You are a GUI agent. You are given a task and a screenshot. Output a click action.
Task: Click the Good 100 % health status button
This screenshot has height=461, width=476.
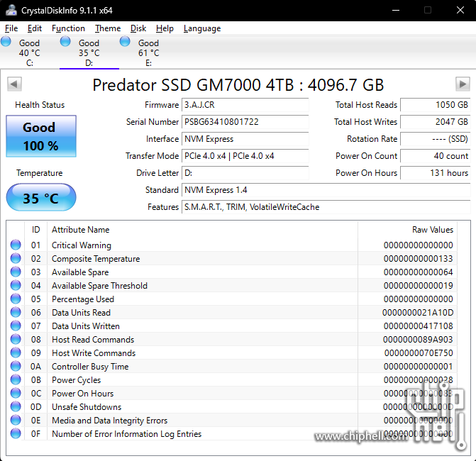coord(41,136)
